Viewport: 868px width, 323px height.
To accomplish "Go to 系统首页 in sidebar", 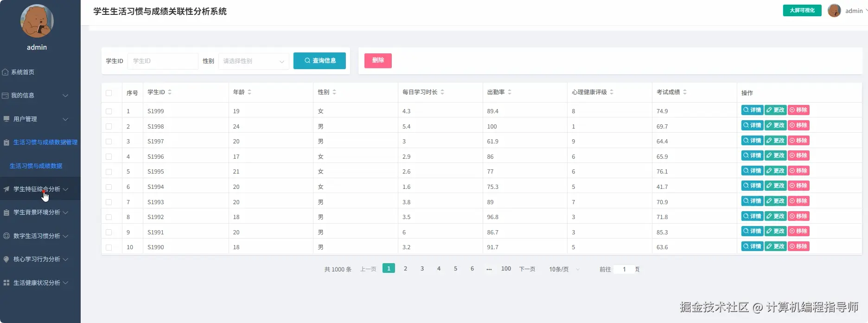I will click(x=40, y=72).
